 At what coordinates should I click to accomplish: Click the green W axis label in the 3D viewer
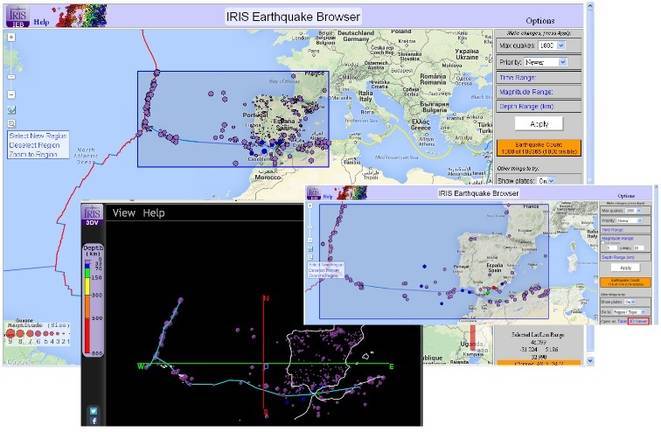pos(141,366)
